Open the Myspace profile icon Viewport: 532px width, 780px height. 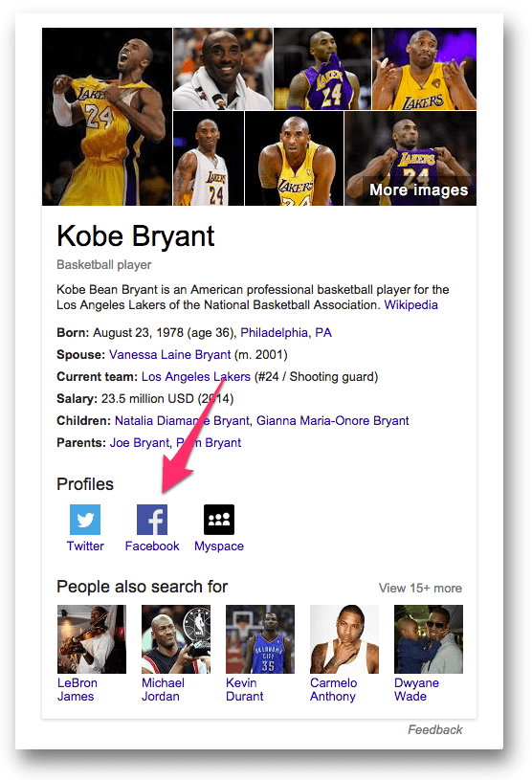[219, 520]
